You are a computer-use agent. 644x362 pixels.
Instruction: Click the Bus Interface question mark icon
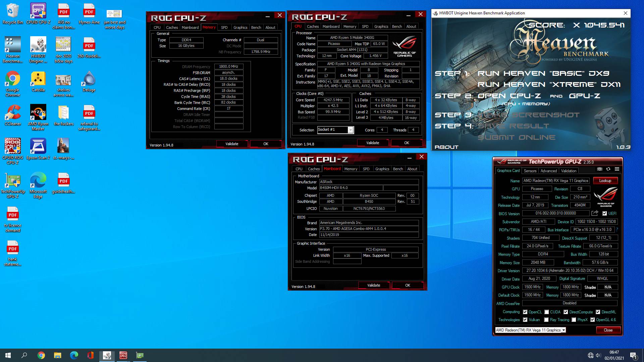[617, 230]
